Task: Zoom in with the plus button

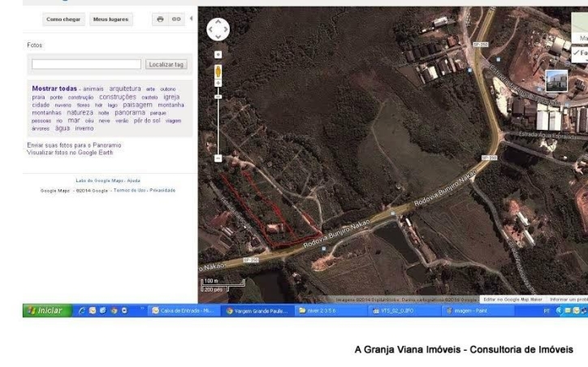Action: [218, 83]
